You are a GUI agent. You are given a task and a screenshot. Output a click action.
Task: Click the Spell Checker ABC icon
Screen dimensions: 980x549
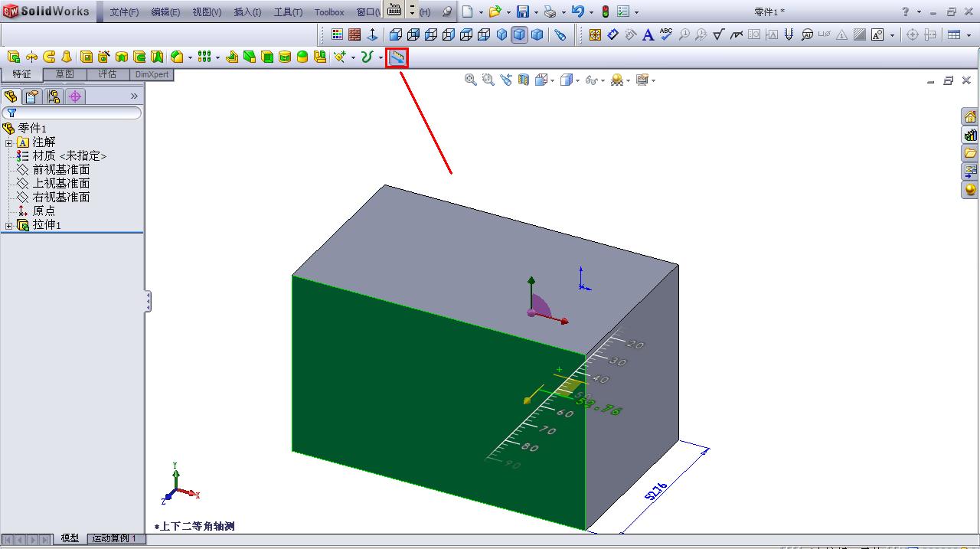[665, 34]
